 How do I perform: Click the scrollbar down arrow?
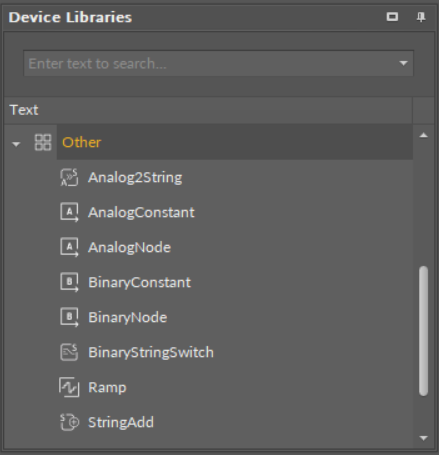pyautogui.click(x=423, y=438)
